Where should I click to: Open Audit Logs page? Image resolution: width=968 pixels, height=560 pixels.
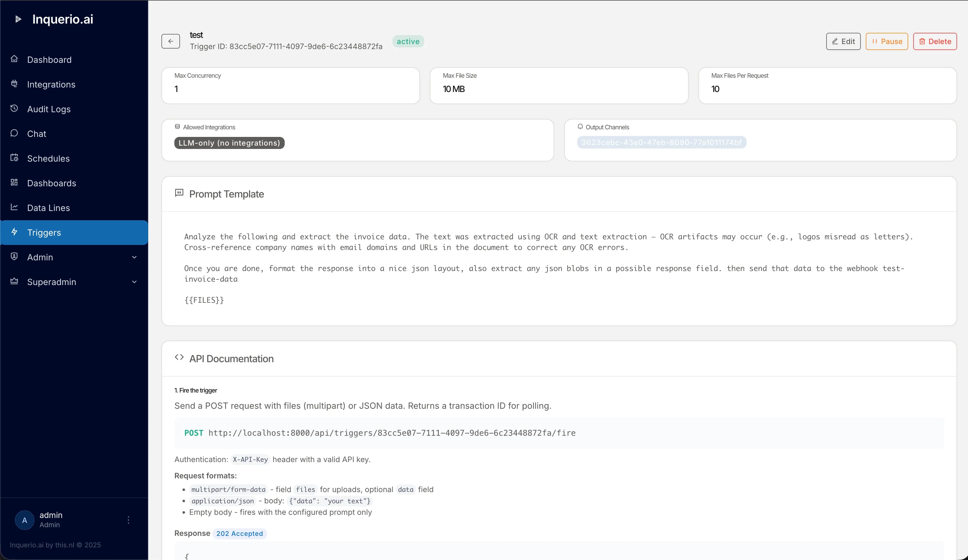(74, 109)
